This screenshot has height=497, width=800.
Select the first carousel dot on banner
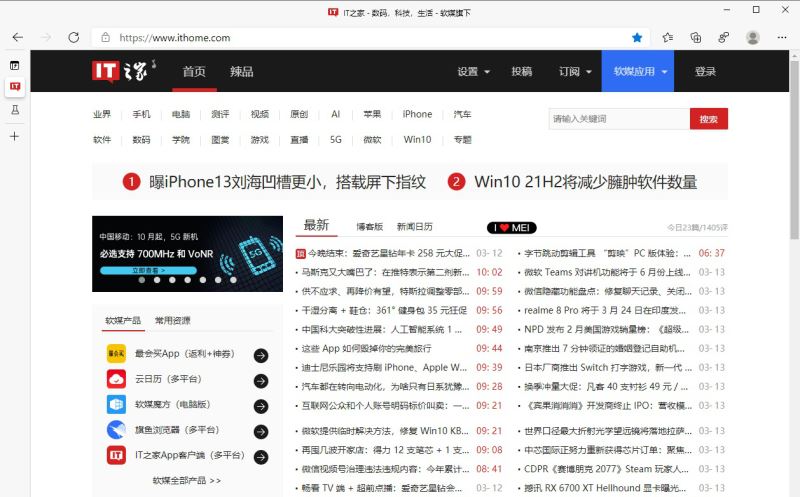(x=142, y=280)
